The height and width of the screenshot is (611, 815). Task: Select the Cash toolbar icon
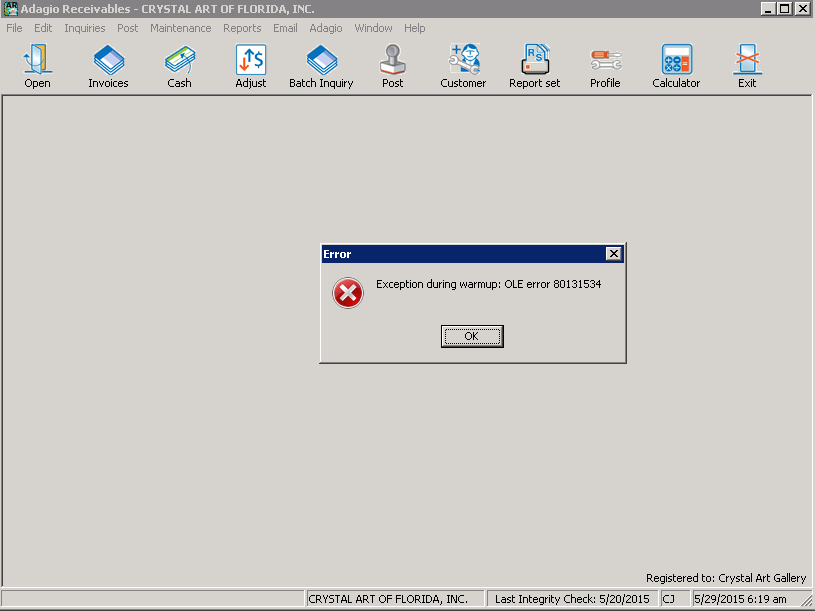pyautogui.click(x=179, y=61)
